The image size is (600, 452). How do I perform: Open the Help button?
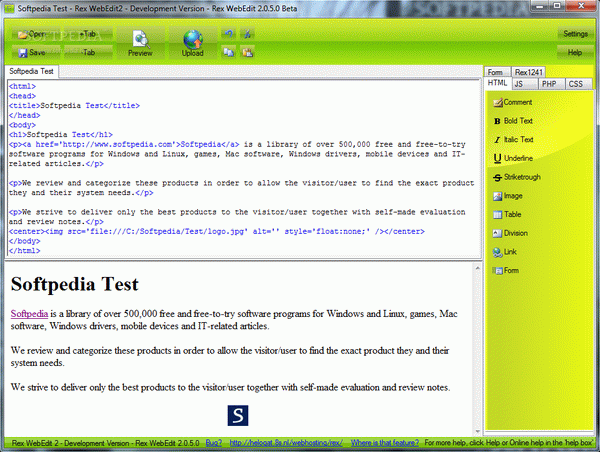coord(575,52)
